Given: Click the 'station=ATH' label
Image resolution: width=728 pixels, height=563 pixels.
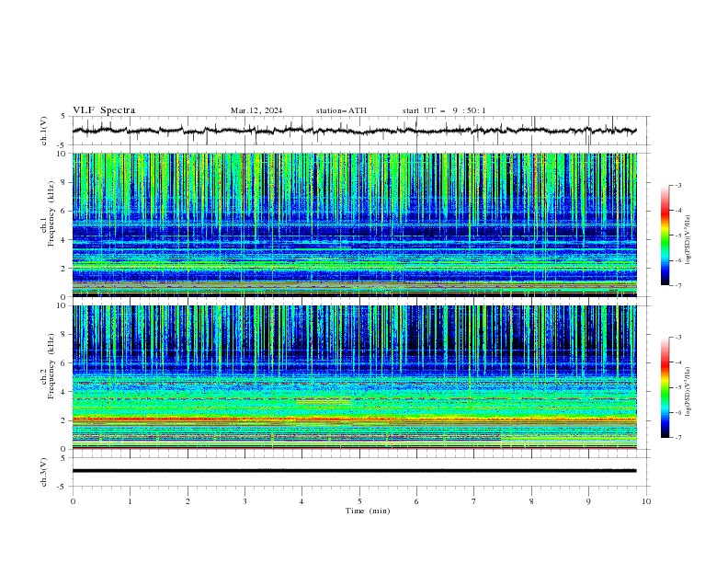Looking at the screenshot, I should [341, 110].
